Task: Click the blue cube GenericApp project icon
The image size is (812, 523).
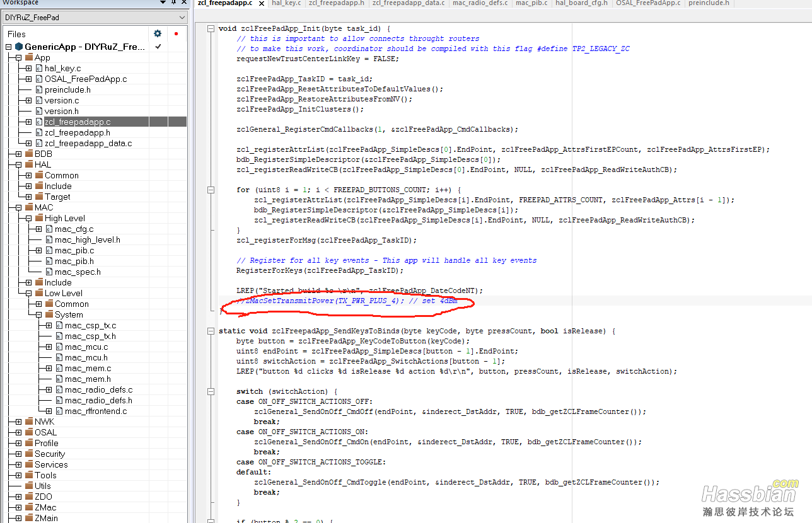Action: [18, 47]
